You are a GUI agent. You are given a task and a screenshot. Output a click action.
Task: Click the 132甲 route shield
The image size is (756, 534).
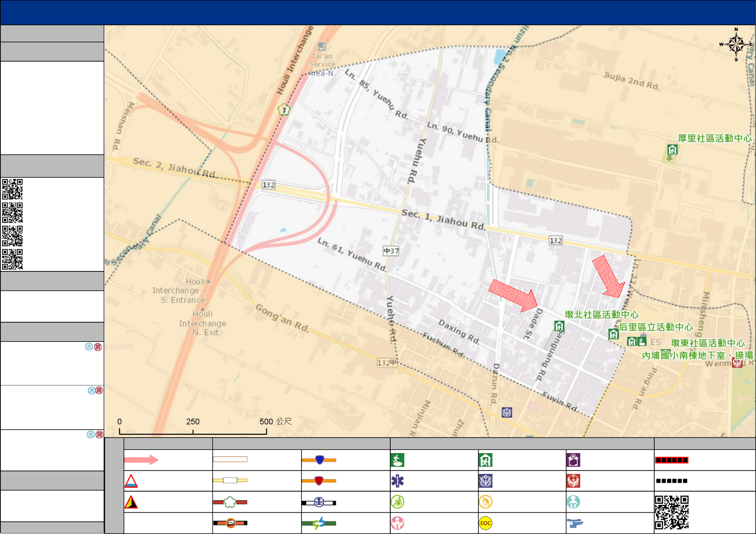click(387, 363)
